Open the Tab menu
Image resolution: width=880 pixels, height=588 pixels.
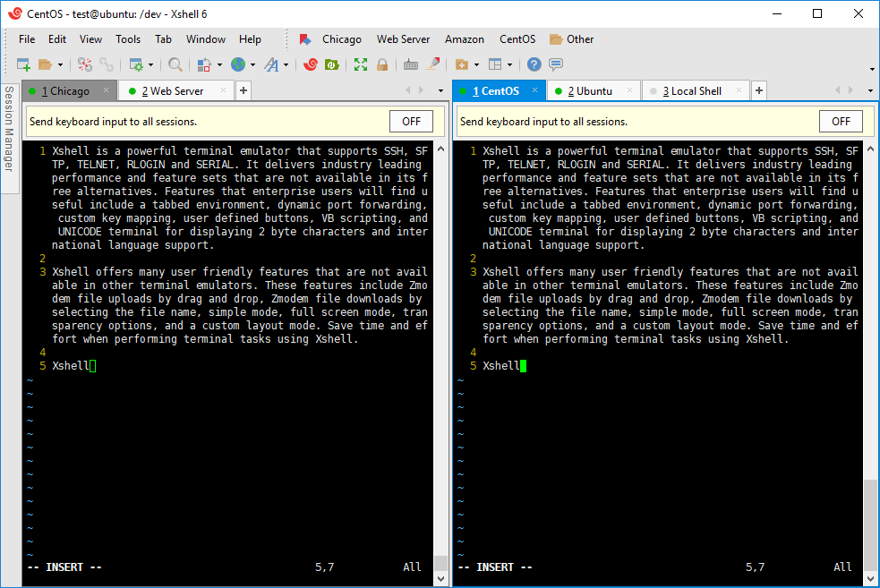[163, 39]
